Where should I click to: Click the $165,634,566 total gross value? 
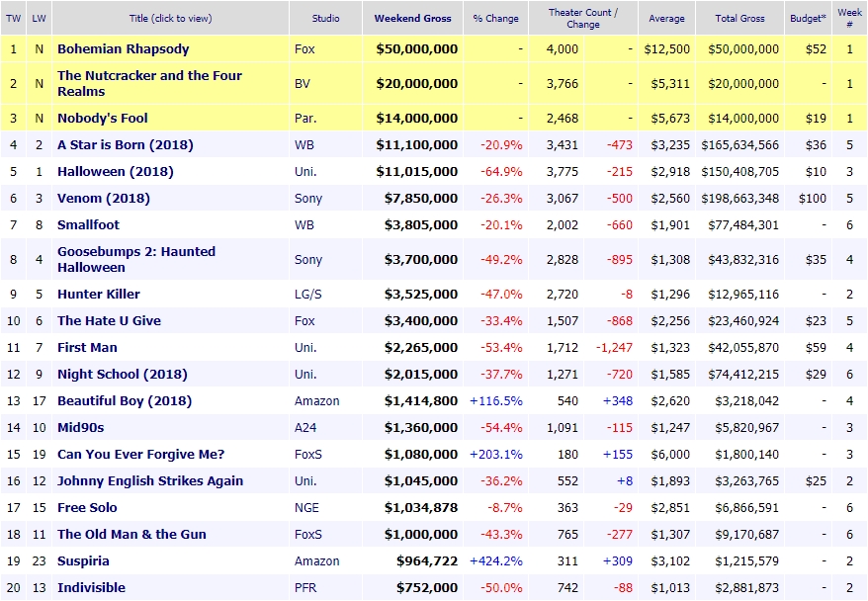point(740,145)
